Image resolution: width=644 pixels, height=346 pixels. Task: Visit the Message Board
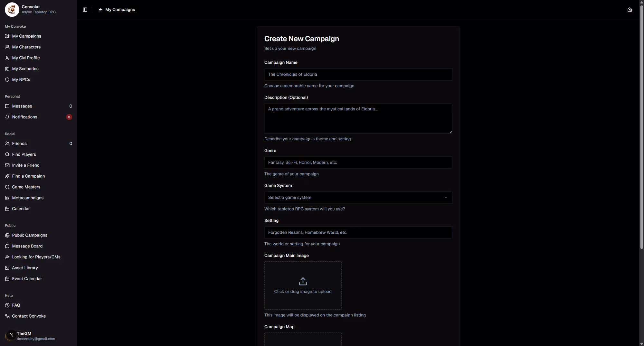click(x=38, y=246)
